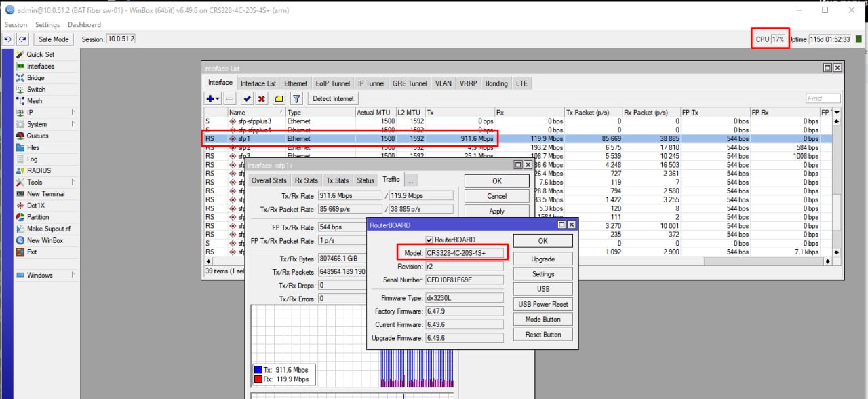Image resolution: width=868 pixels, height=399 pixels.
Task: Switch to the Bonding tab
Action: click(x=496, y=83)
